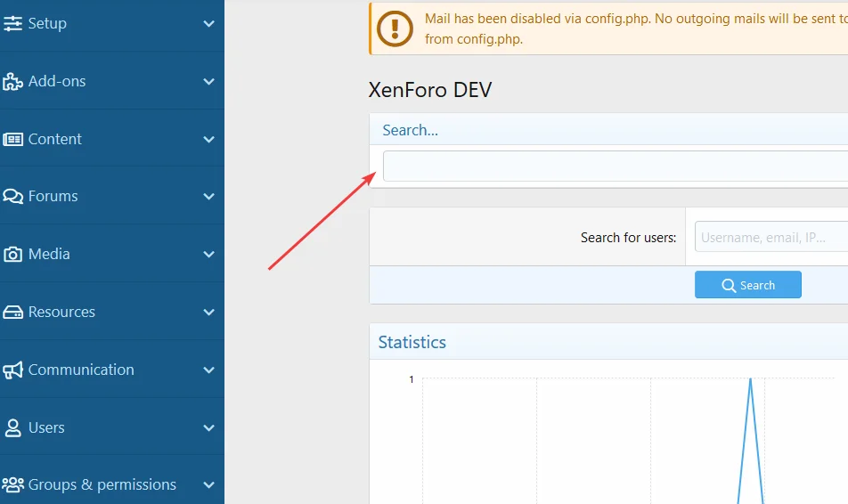Click the Media camera icon
The height and width of the screenshot is (504, 848).
click(x=12, y=255)
